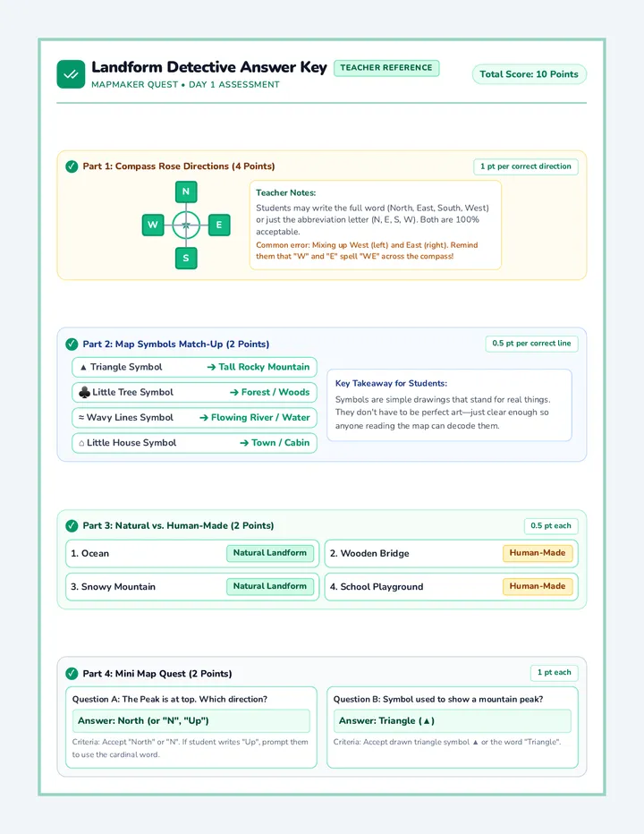The image size is (644, 834).
Task: Click the MAPMAKER QUEST • DAY 1 ASSESSMENT subtitle
Action: 185,85
